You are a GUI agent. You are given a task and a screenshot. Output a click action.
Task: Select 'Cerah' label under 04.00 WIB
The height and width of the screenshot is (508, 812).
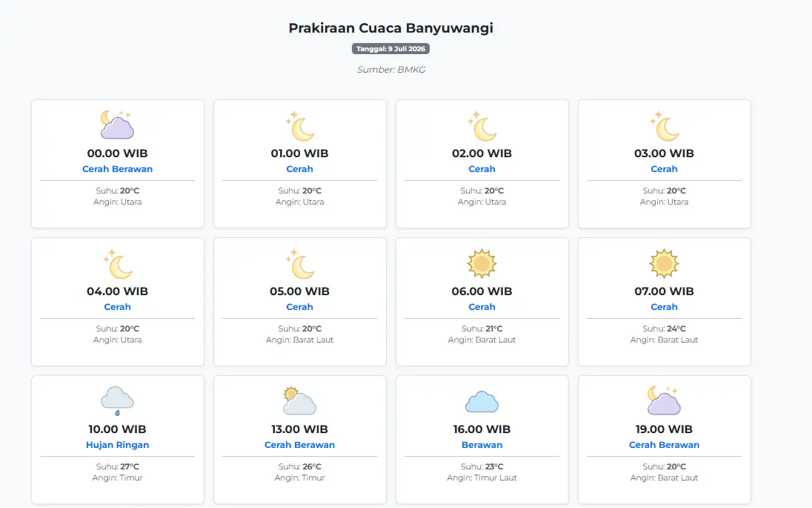[x=118, y=307]
